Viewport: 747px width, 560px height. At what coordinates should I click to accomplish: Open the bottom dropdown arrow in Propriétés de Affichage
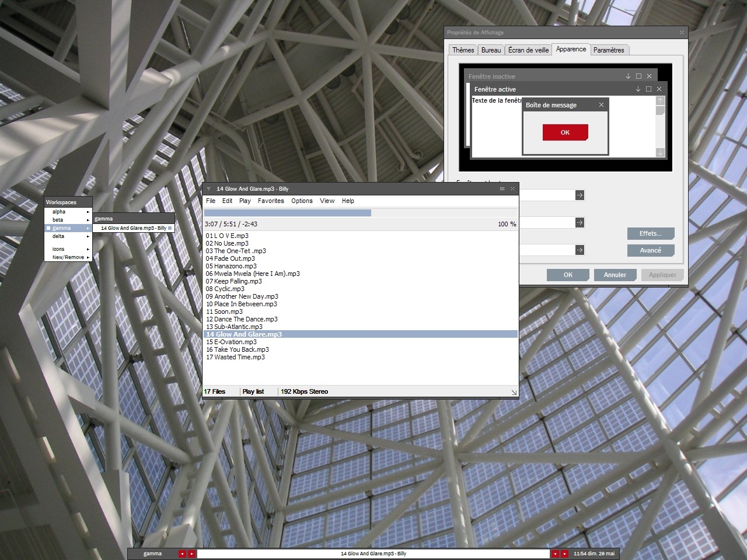[580, 250]
